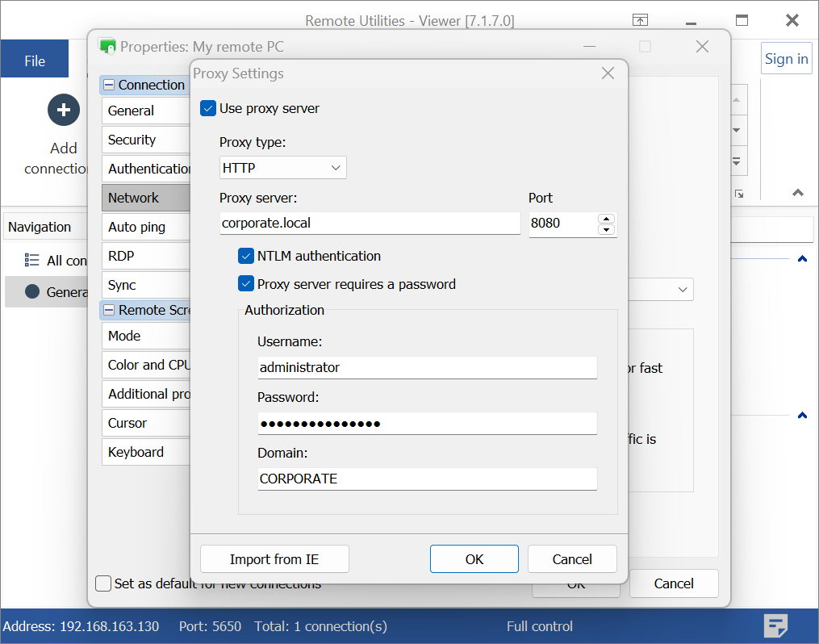This screenshot has height=644, width=819.
Task: Click the Add connection plus icon
Action: point(63,110)
